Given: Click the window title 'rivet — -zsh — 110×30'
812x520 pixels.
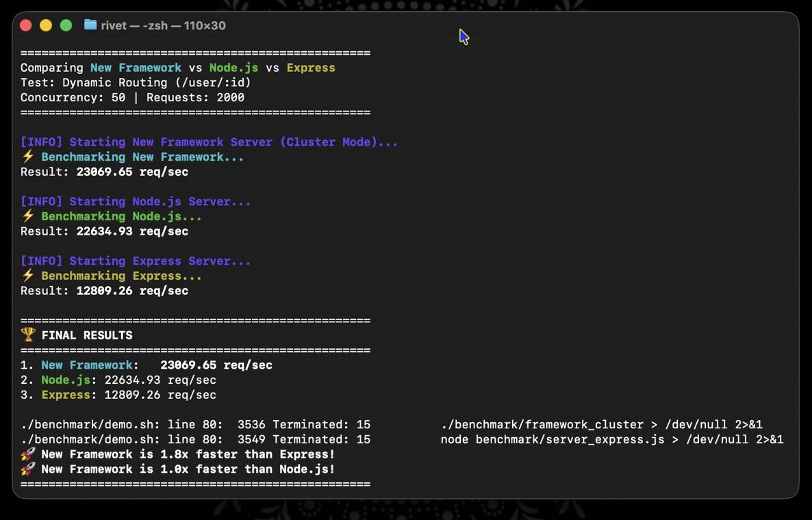Looking at the screenshot, I should [x=163, y=25].
